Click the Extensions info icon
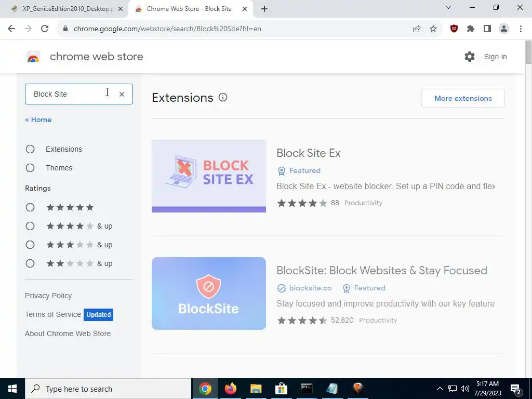The height and width of the screenshot is (399, 532). (223, 98)
